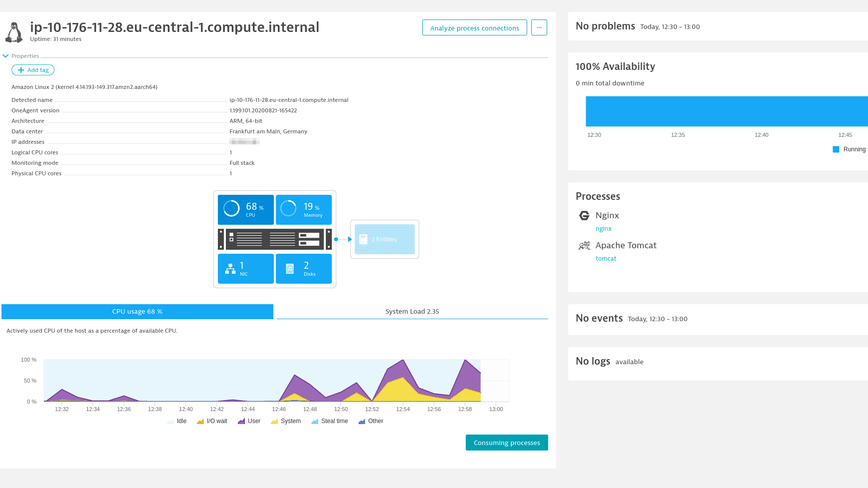Click the No problems heading

[x=605, y=26]
